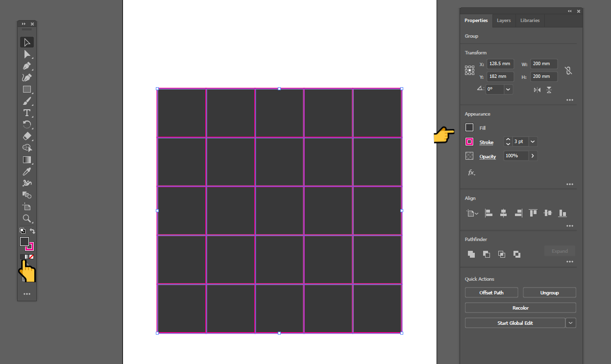Collapse the Properties panel to icons

tap(570, 11)
